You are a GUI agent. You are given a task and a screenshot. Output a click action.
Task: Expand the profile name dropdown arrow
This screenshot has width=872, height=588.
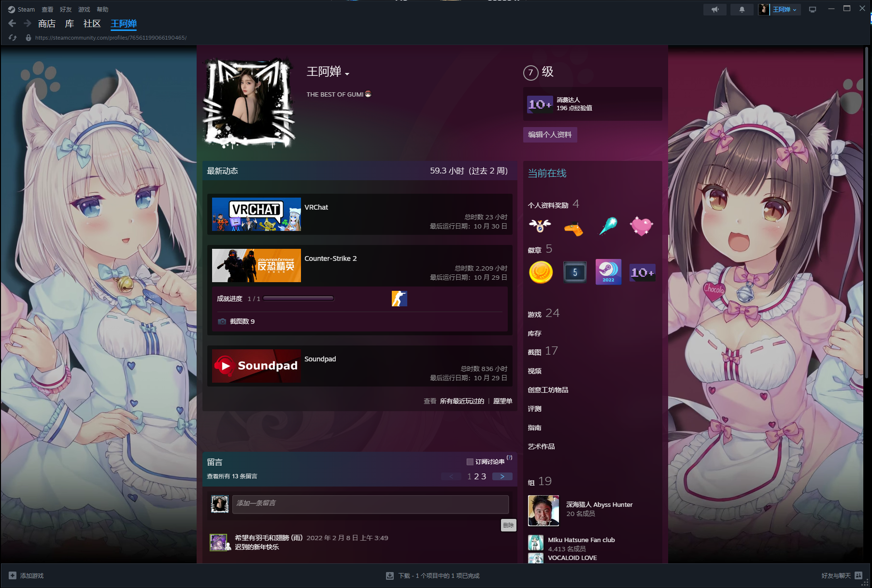pos(347,74)
